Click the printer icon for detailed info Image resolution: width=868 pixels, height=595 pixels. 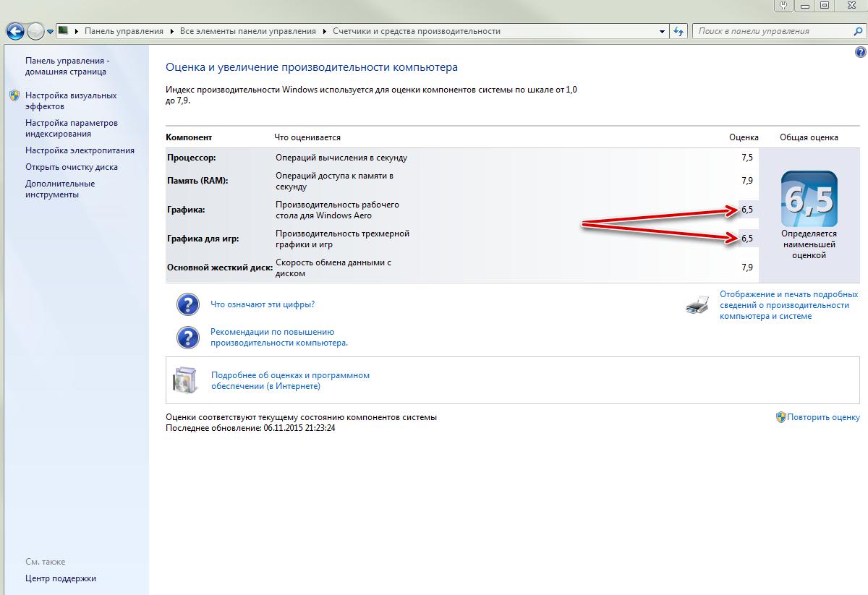pyautogui.click(x=697, y=305)
